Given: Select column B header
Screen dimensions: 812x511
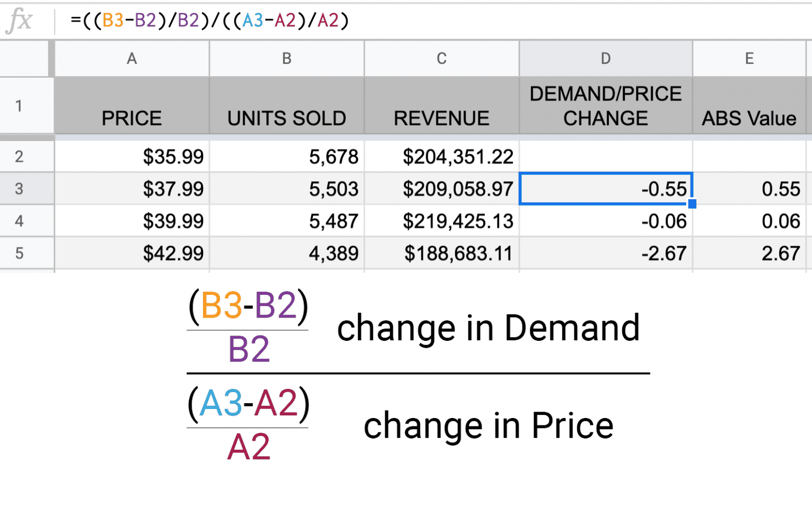Looking at the screenshot, I should (287, 59).
